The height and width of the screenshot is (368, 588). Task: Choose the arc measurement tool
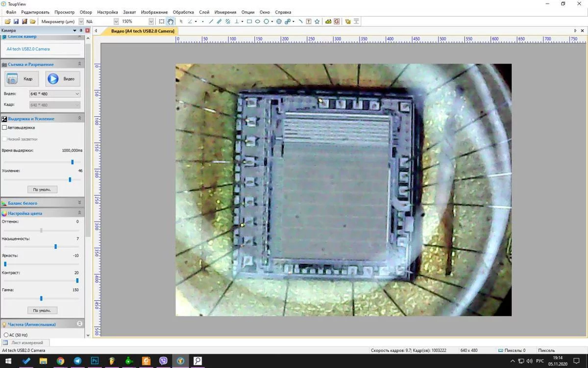[x=300, y=22]
